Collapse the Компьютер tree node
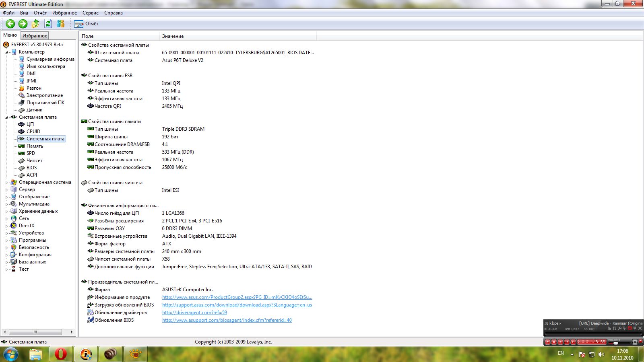This screenshot has height=362, width=644. 6,52
